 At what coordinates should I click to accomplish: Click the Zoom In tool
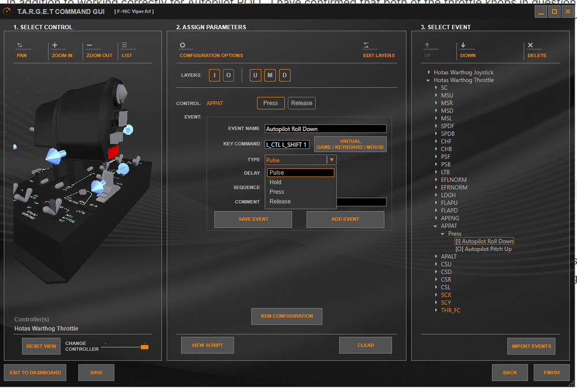pyautogui.click(x=62, y=50)
